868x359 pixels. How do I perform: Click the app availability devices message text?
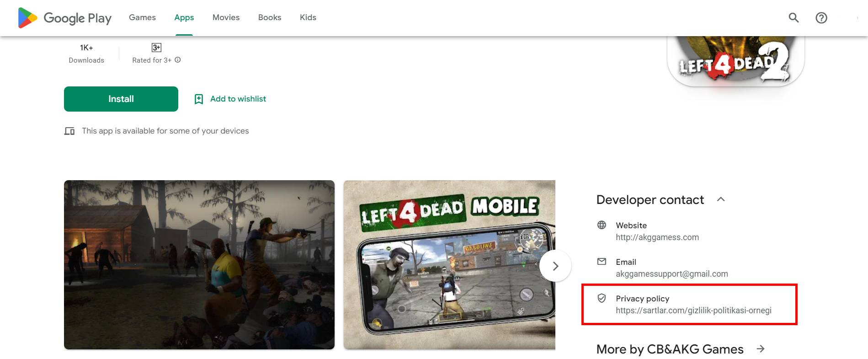[165, 131]
